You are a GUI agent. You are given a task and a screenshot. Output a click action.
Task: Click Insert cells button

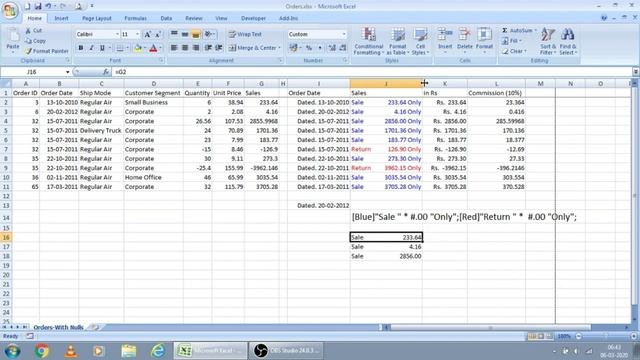[x=445, y=40]
